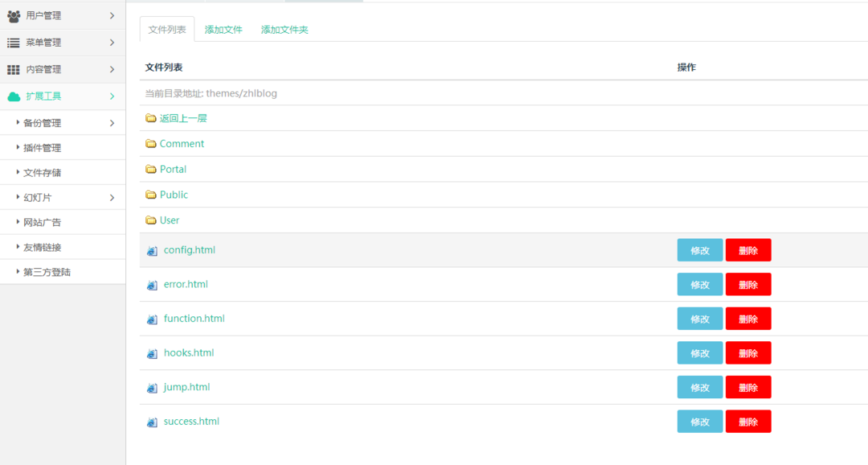Expand the 内容管理 chevron arrow
Screen dimensions: 868x465
pyautogui.click(x=112, y=69)
